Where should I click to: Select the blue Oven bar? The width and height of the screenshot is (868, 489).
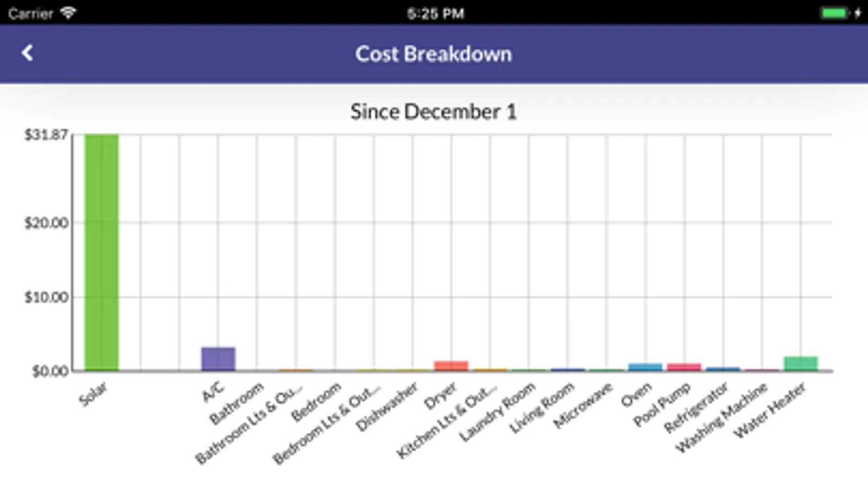[x=645, y=367]
